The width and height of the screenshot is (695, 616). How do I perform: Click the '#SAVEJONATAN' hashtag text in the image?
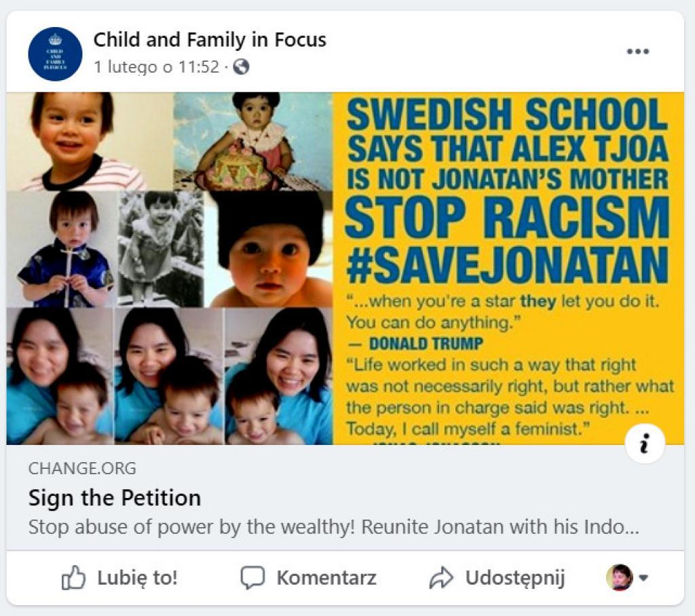507,264
